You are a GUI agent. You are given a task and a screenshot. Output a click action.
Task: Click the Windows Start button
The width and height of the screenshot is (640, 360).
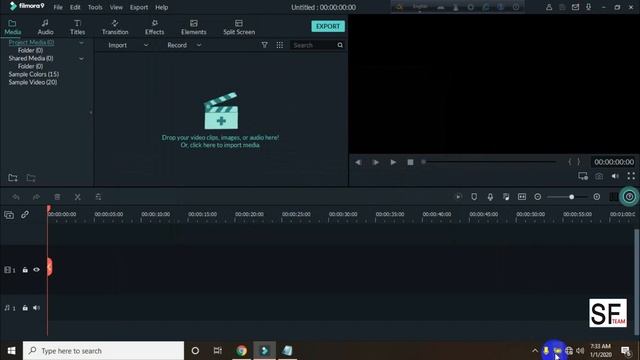click(x=11, y=351)
